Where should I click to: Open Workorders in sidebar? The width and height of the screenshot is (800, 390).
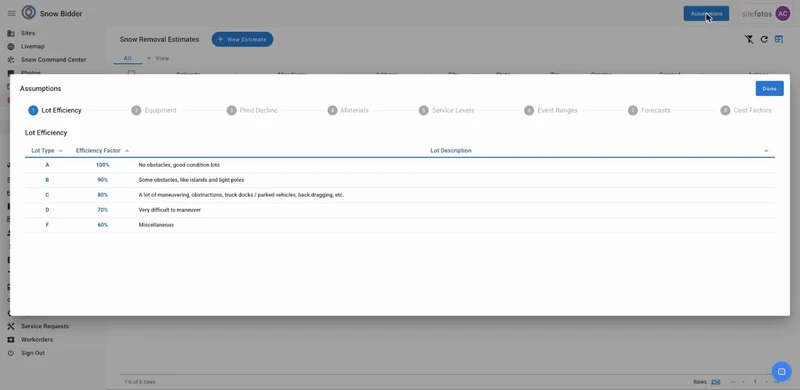(37, 339)
